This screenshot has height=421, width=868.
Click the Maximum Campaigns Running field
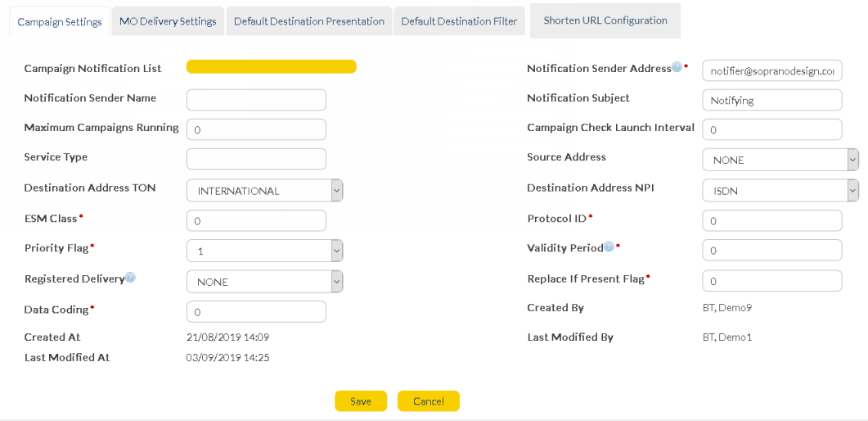[256, 129]
